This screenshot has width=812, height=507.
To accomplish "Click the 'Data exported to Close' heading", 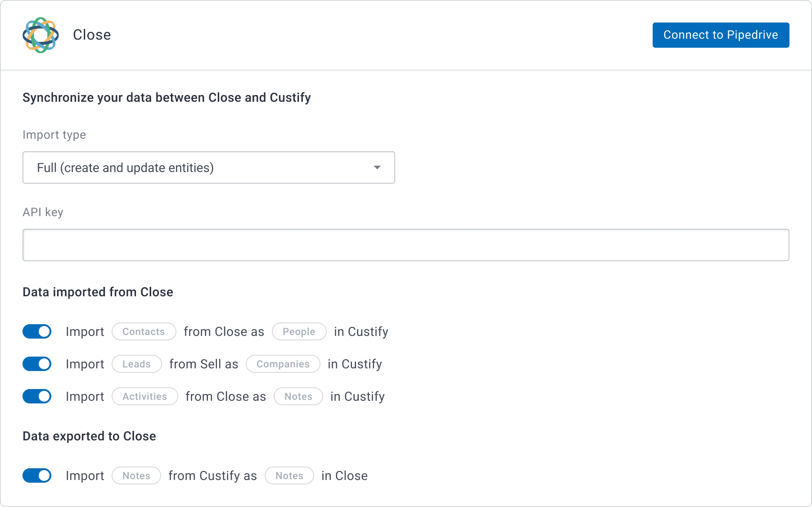I will point(89,436).
